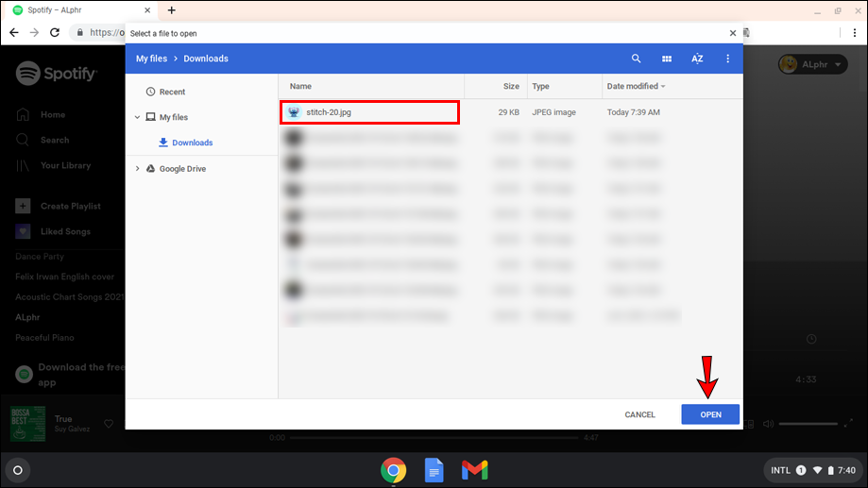The image size is (868, 488).
Task: Open the Downloads folder in sidebar
Action: [185, 143]
